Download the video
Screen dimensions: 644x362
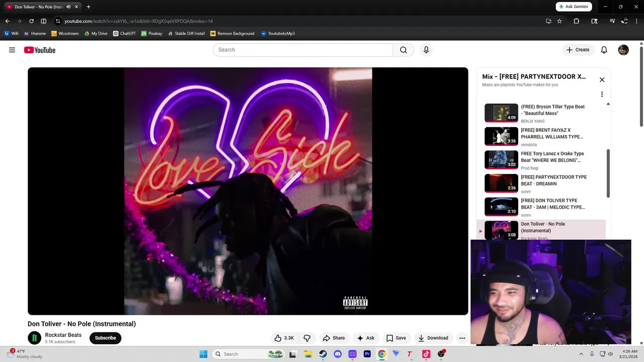pos(433,338)
